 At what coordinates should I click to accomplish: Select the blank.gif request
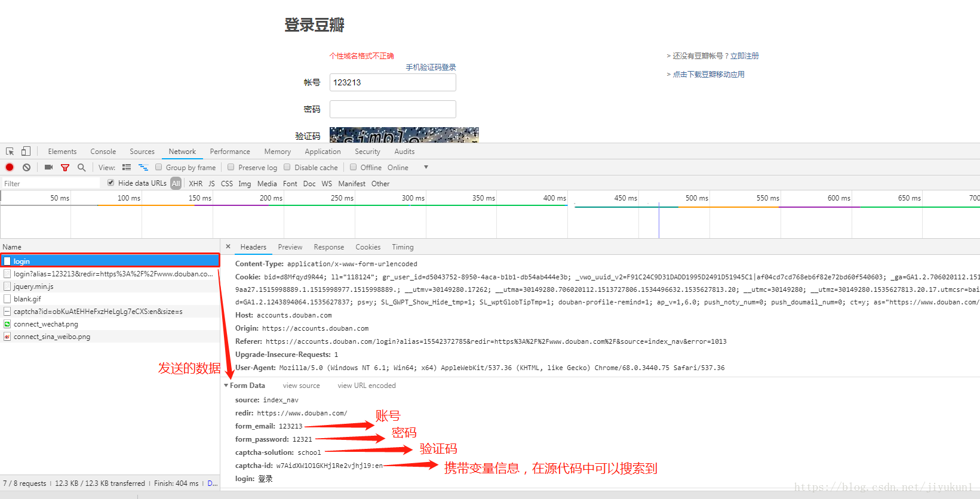pyautogui.click(x=110, y=299)
